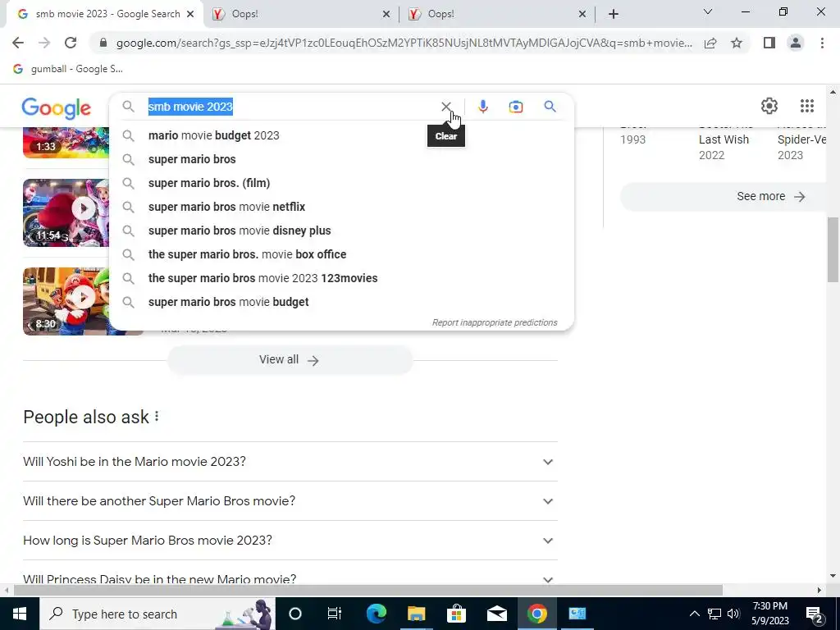Click the Chrome address bar URL
Viewport: 840px width, 630px height.
[404, 43]
